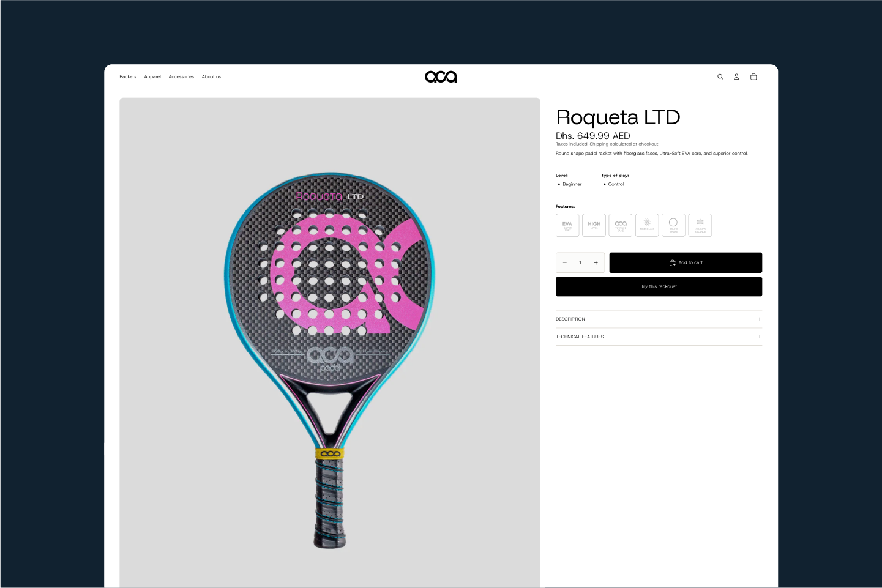882x588 pixels.
Task: Open the shopping bag cart icon
Action: [753, 76]
